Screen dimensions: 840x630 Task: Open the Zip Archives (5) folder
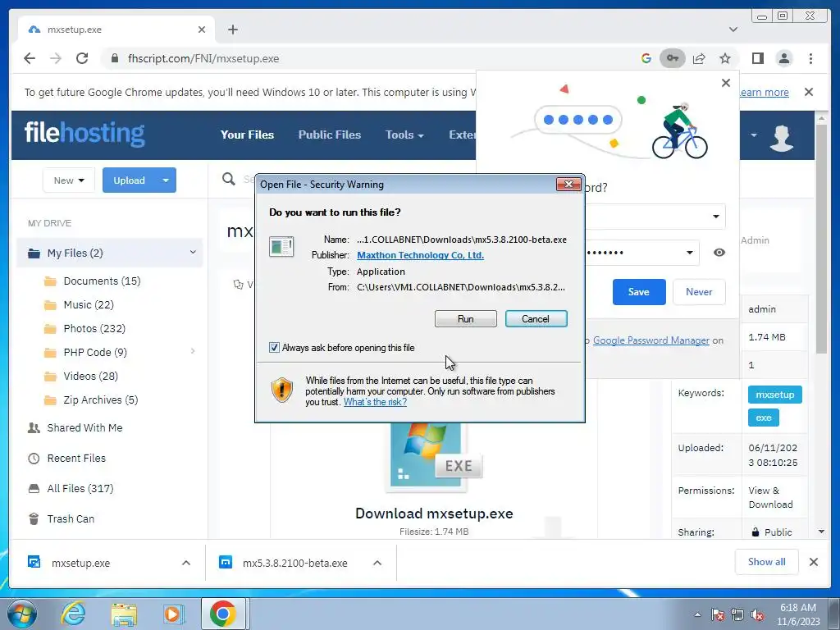point(101,399)
